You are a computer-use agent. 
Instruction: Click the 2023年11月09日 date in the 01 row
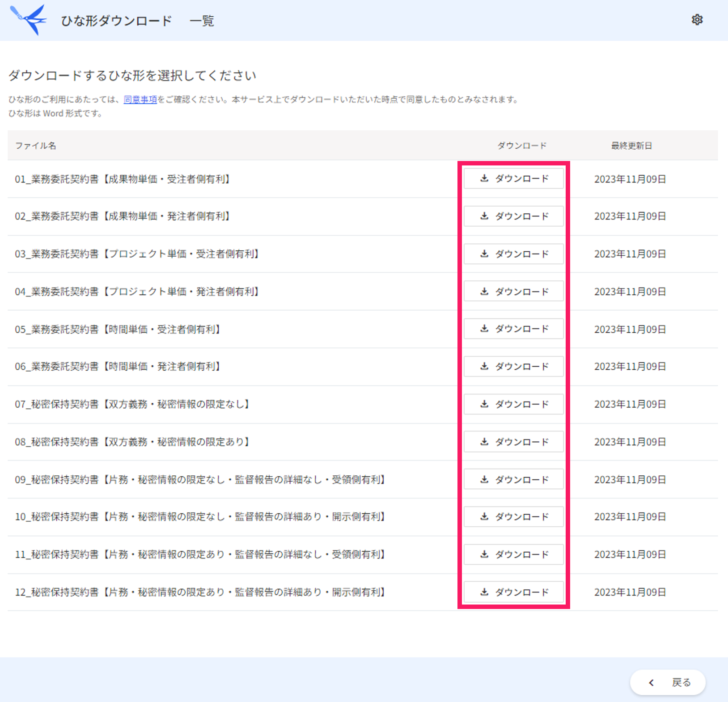[630, 179]
